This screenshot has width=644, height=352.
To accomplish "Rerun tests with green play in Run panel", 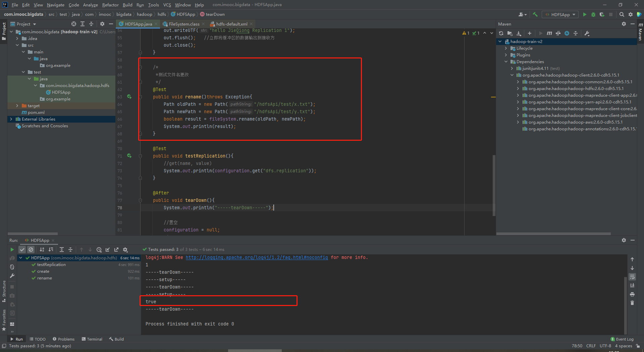I will (x=12, y=250).
